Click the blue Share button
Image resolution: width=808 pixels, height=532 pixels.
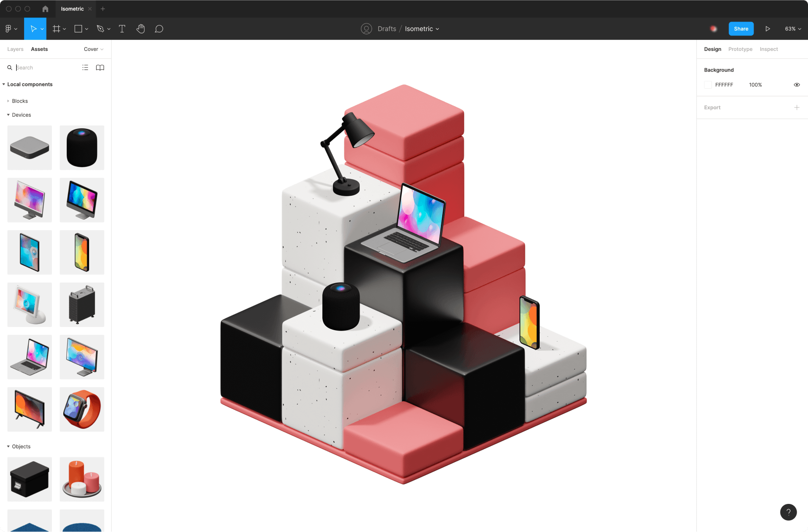tap(741, 29)
